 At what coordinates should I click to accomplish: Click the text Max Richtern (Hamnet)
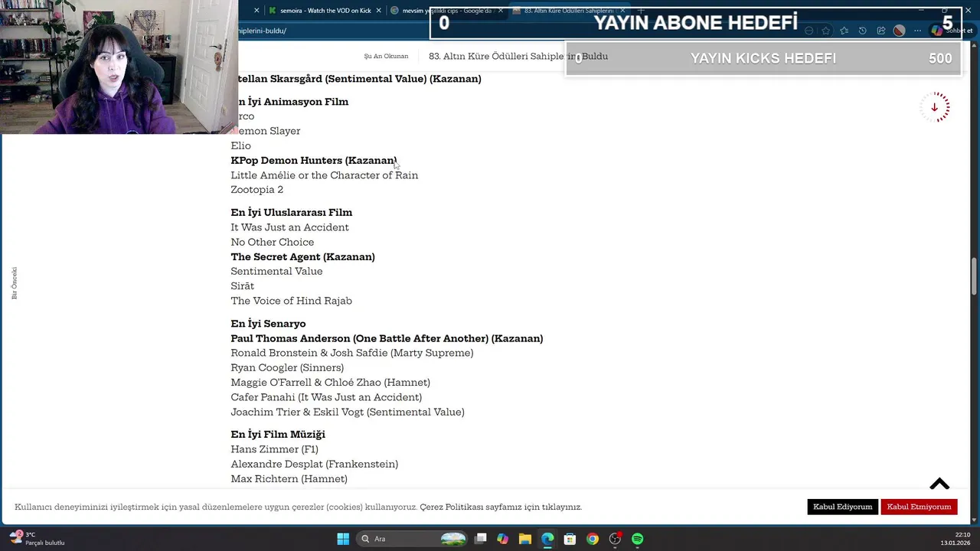[289, 478]
